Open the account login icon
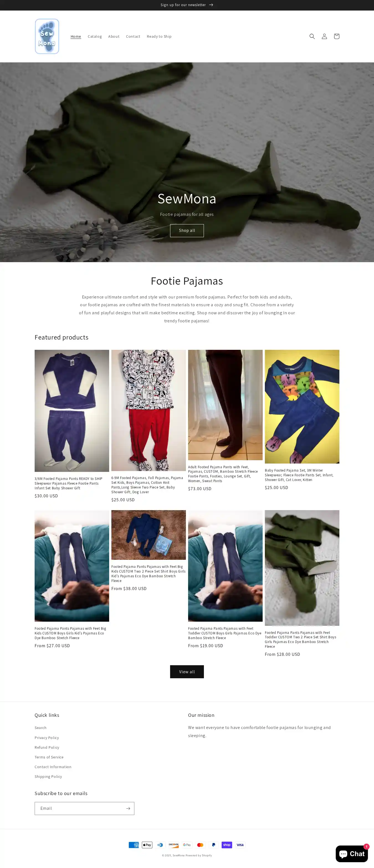Screen dimensions: 374x868 324,36
